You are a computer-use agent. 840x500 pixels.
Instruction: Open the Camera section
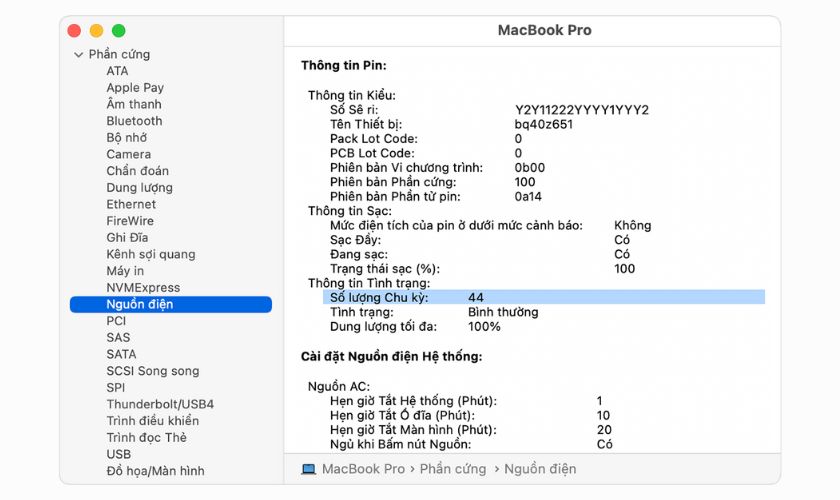[129, 154]
